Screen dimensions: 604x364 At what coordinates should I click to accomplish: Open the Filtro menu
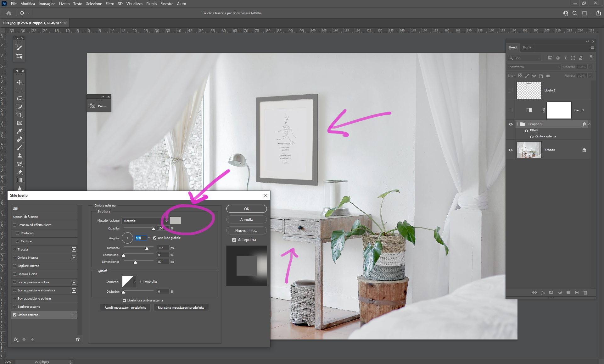coord(109,4)
